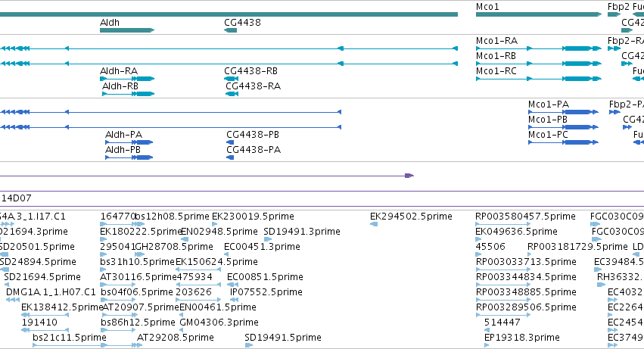This screenshot has height=349, width=644.
Task: Select the 14D07 cytoband label
Action: point(16,198)
